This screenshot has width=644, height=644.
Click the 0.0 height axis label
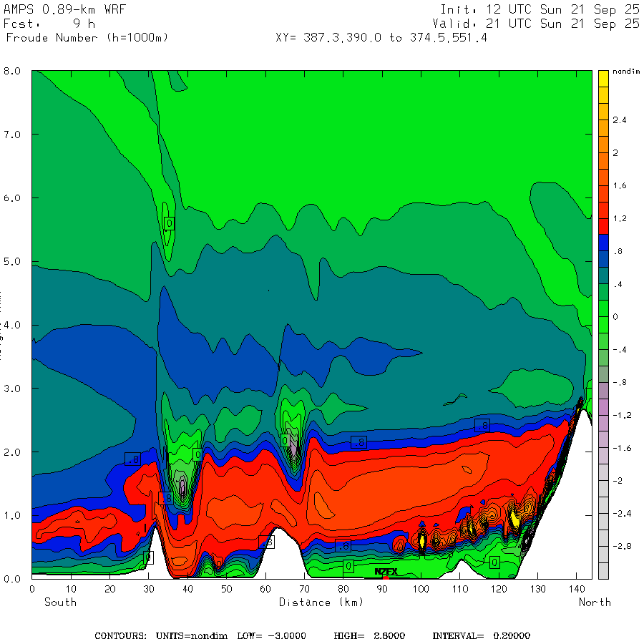pyautogui.click(x=12, y=579)
